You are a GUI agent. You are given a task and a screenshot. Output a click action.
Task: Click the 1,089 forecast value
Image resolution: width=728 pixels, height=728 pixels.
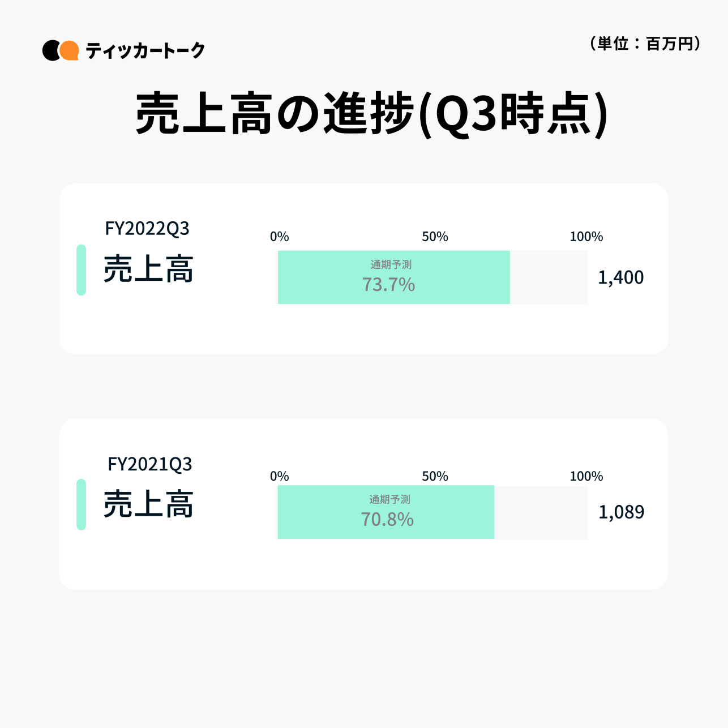pyautogui.click(x=621, y=512)
